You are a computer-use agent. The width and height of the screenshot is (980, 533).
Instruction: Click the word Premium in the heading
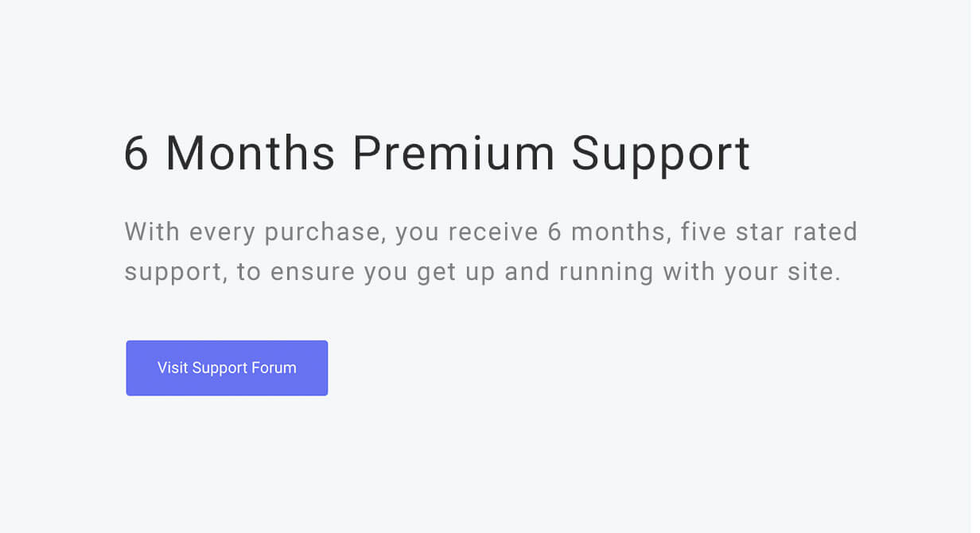coord(453,153)
